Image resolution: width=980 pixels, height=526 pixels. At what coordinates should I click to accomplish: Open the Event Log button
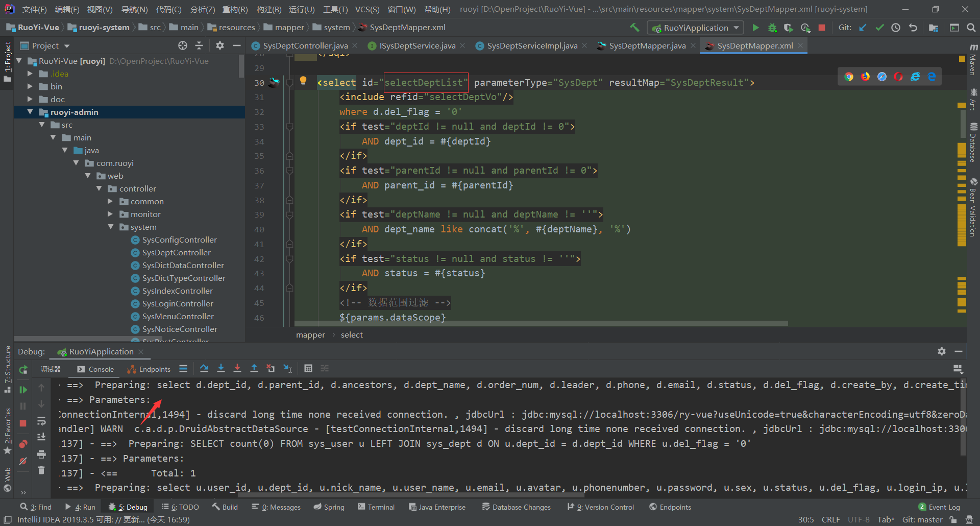click(x=939, y=507)
